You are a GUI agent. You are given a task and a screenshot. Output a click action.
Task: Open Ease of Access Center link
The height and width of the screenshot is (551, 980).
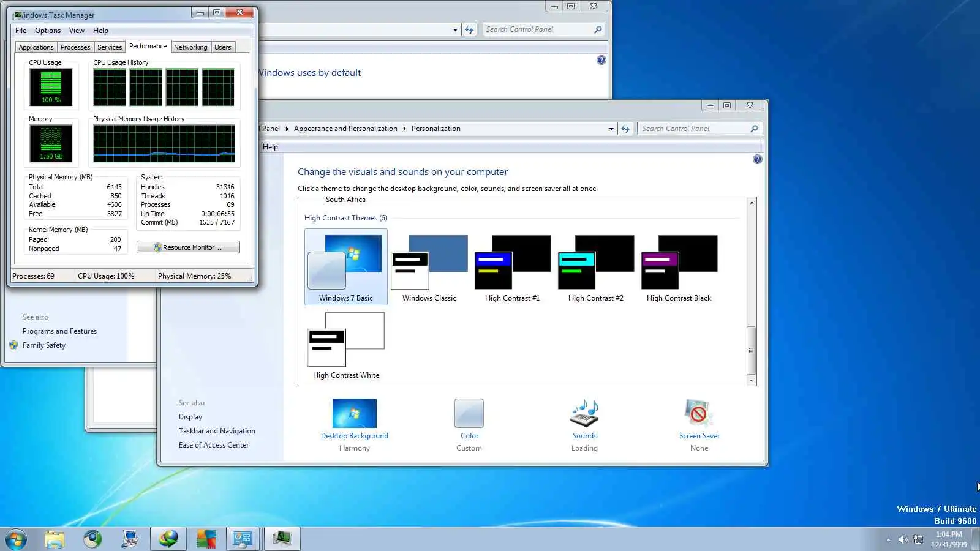pos(214,445)
